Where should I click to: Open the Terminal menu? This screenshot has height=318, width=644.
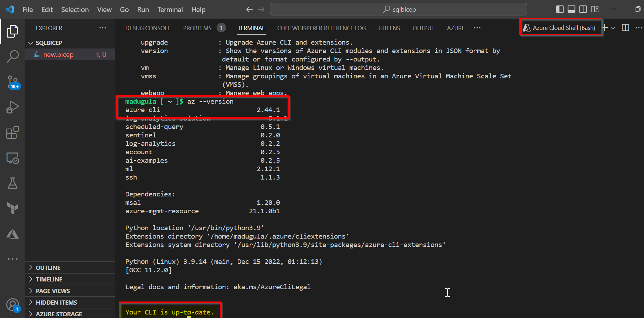coord(170,9)
